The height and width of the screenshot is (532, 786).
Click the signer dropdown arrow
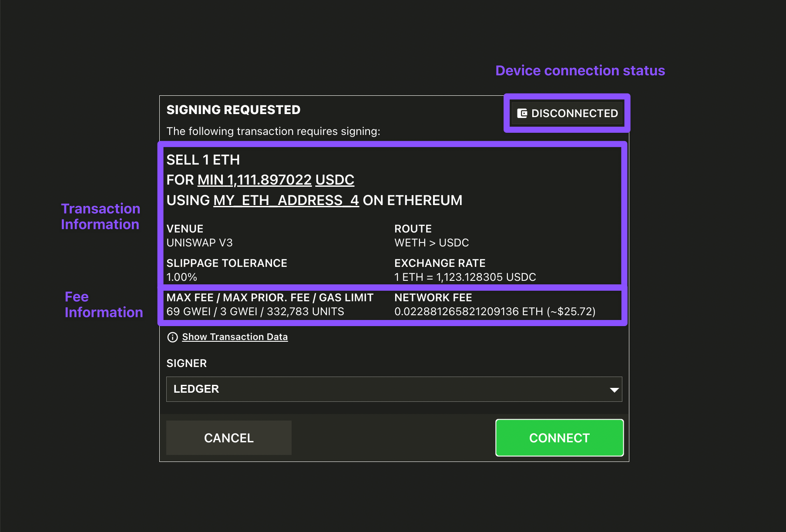click(x=614, y=390)
